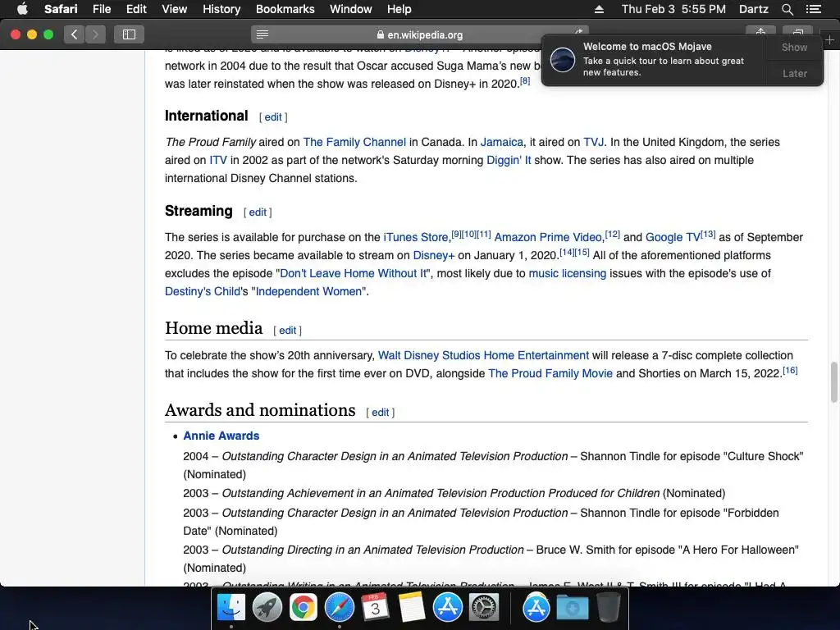Open System Preferences gear in Dock

tap(484, 608)
